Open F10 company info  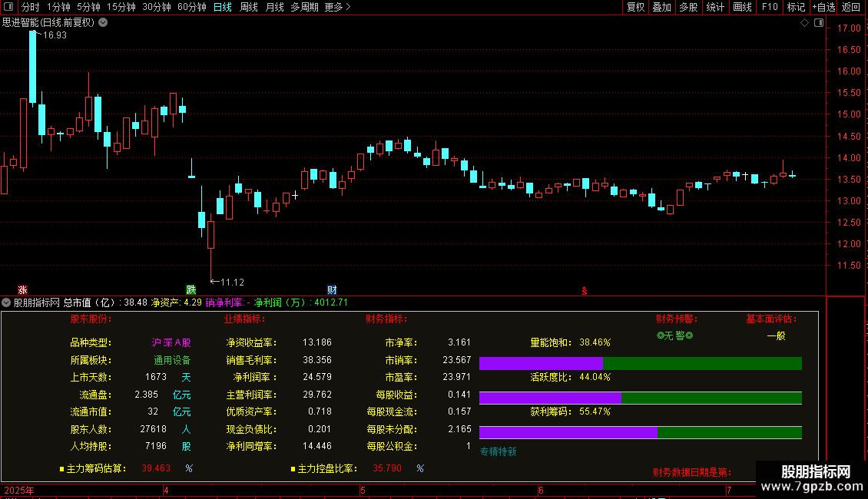(x=770, y=7)
